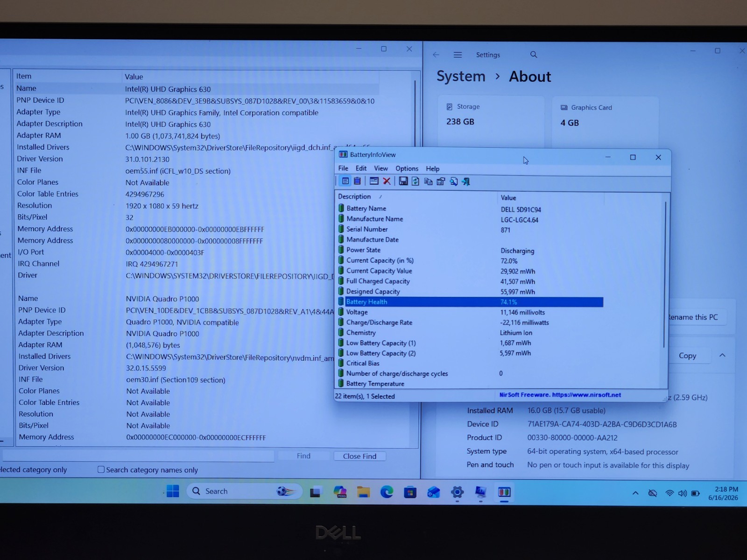Click the magnifier Find toolbar icon

click(453, 182)
